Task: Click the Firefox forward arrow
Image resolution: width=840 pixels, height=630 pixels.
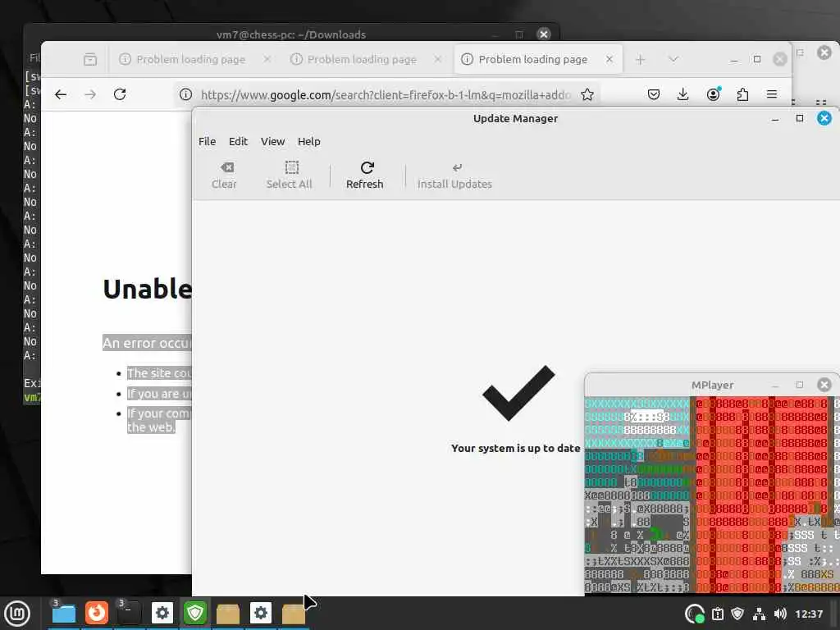Action: tap(90, 95)
